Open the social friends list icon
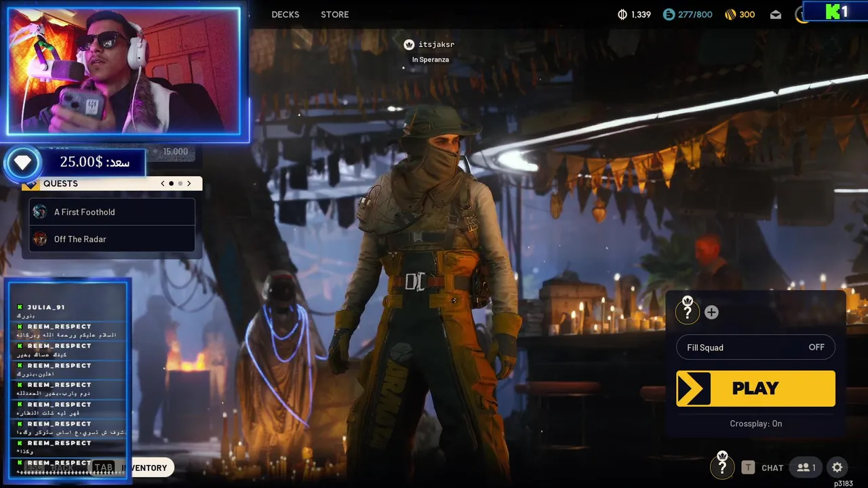Viewport: 868px width, 488px height. pos(806,467)
